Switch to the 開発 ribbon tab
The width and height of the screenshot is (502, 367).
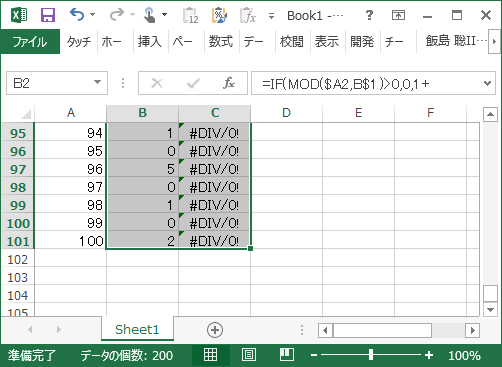[x=362, y=42]
